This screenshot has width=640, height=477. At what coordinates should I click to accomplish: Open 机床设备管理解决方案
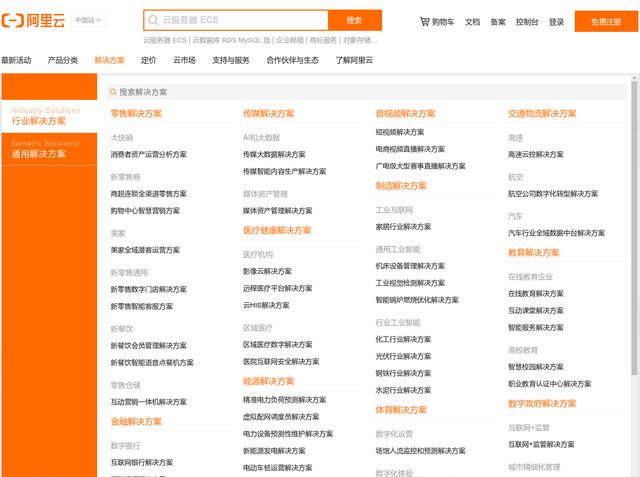(410, 266)
